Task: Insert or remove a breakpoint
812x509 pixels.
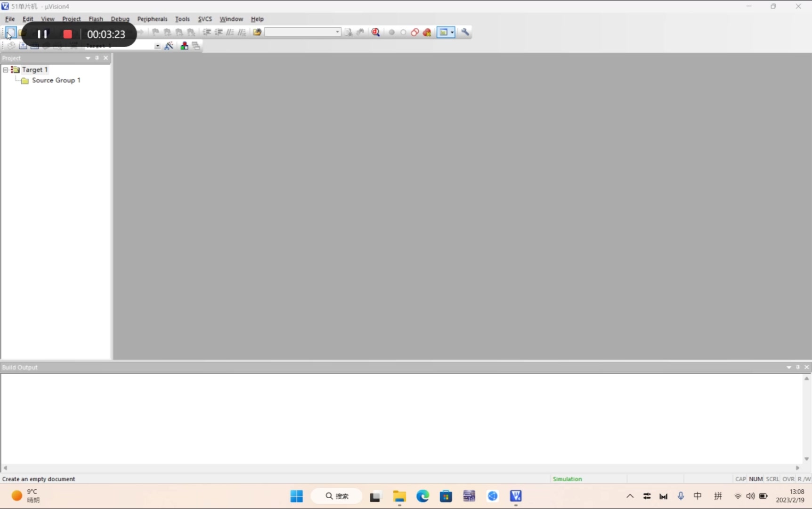Action: coord(392,32)
